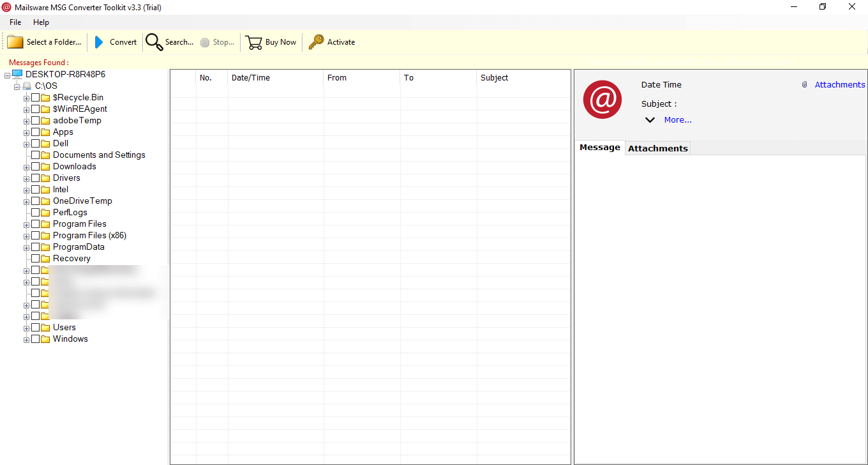Check the PerfLogs folder checkbox
The height and width of the screenshot is (465, 868).
click(36, 213)
